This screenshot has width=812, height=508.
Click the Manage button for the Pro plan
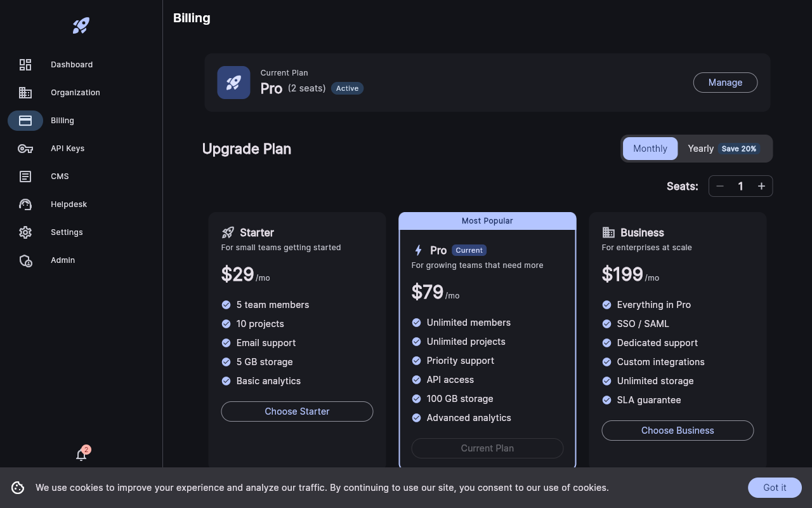pyautogui.click(x=725, y=83)
